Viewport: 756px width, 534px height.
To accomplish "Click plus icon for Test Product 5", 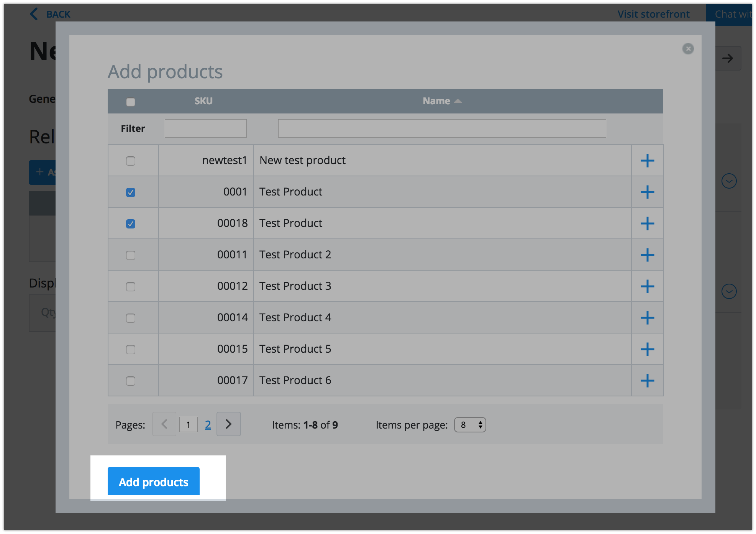I will 647,349.
